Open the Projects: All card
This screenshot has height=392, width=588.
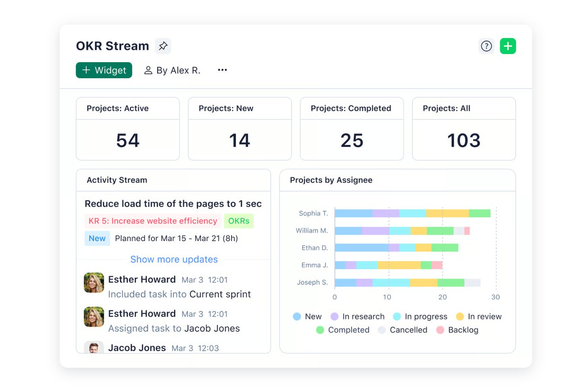(464, 129)
